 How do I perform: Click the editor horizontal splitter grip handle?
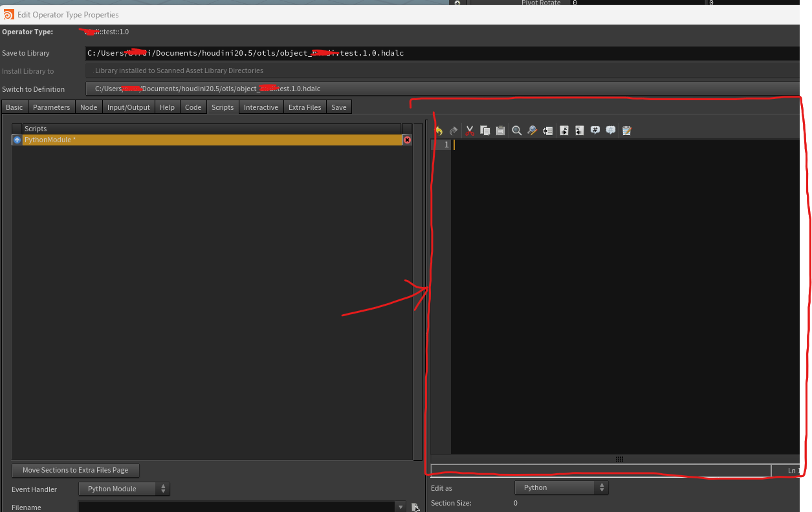pos(619,459)
